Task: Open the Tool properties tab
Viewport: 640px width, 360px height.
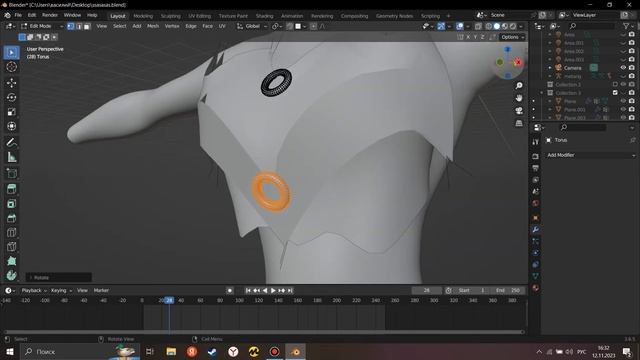Action: [x=536, y=142]
